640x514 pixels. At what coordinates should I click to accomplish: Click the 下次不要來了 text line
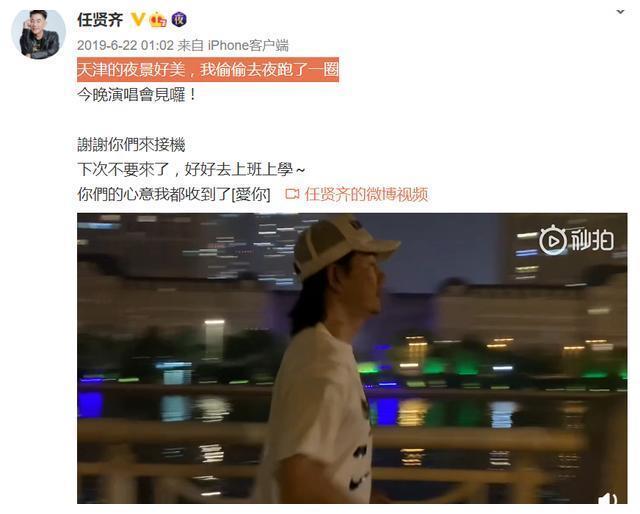pyautogui.click(x=191, y=169)
